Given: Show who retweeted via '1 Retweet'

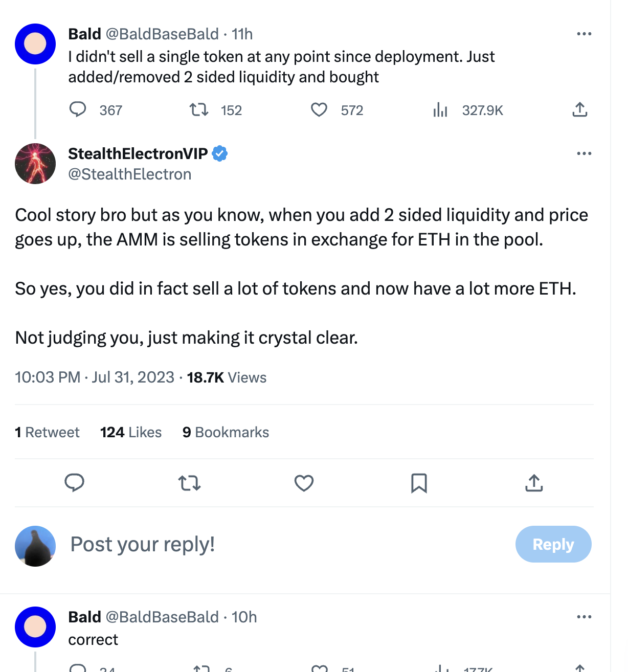Looking at the screenshot, I should click(x=47, y=432).
